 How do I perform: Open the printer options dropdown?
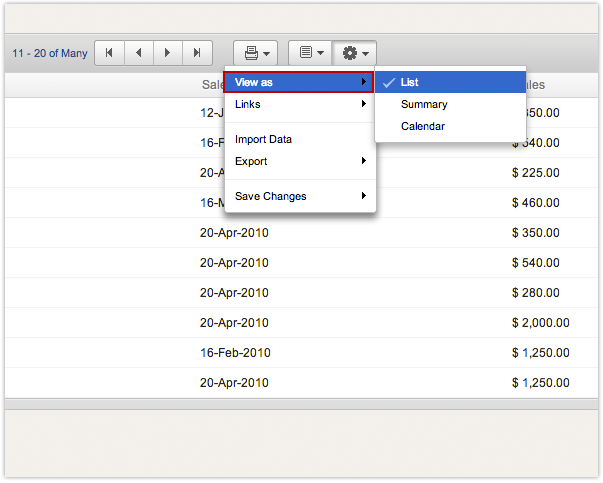(256, 52)
